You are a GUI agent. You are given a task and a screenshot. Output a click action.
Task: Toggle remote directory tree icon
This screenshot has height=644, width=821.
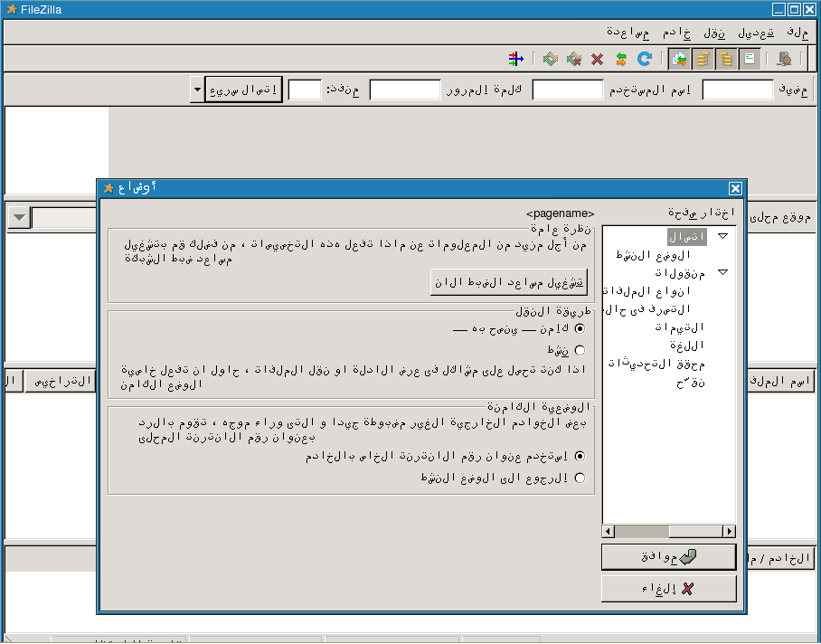pyautogui.click(x=703, y=59)
